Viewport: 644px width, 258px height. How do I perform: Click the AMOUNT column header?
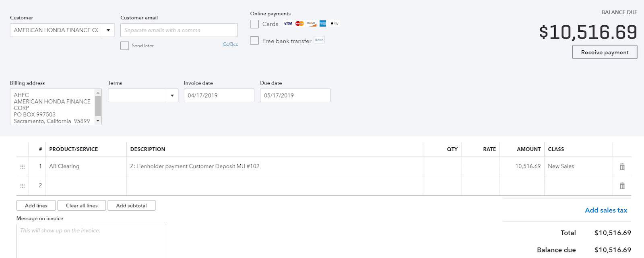[528, 149]
